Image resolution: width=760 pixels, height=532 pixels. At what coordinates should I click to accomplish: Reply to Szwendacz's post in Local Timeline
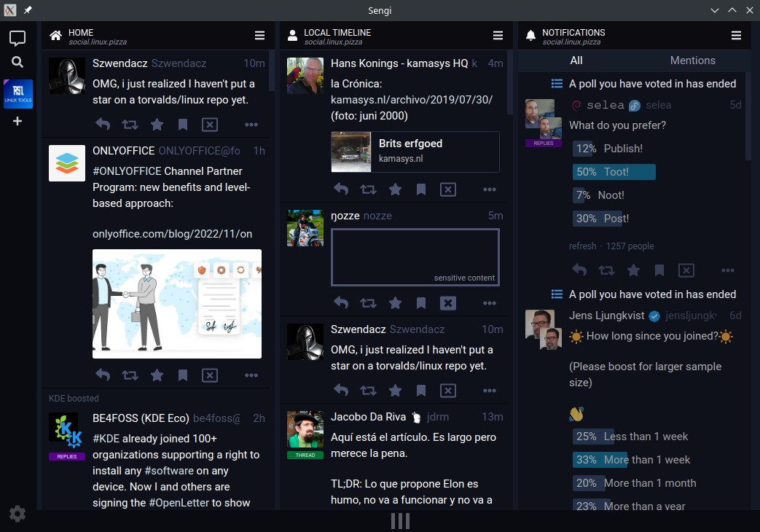(x=341, y=391)
